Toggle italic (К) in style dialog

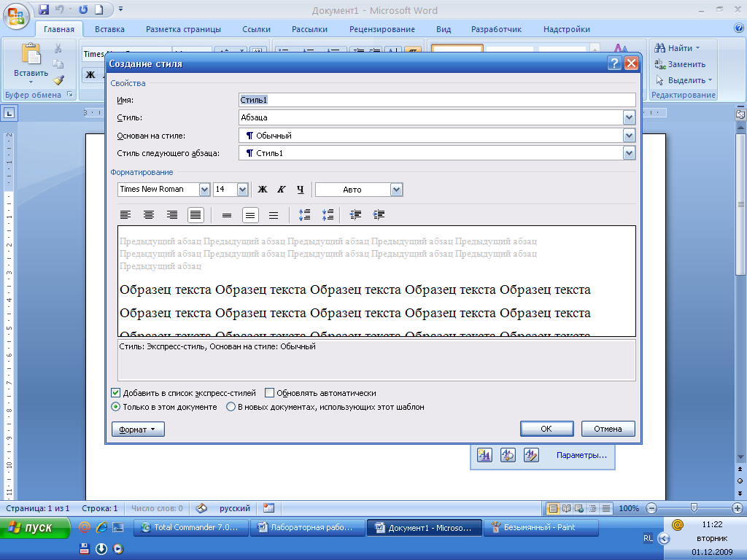[281, 190]
